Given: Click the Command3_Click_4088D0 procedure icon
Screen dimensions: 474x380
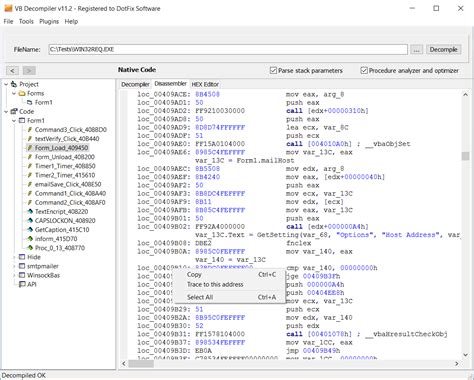Looking at the screenshot, I should (30, 129).
